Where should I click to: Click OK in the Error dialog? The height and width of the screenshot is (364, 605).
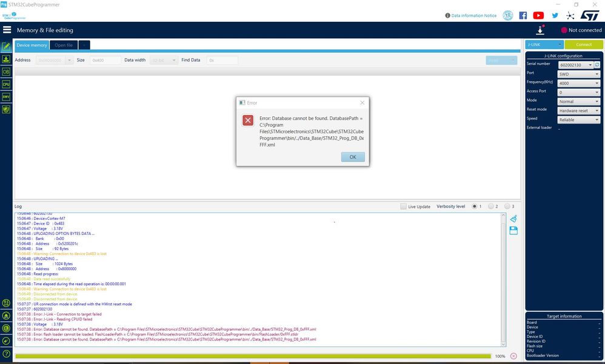coord(353,157)
